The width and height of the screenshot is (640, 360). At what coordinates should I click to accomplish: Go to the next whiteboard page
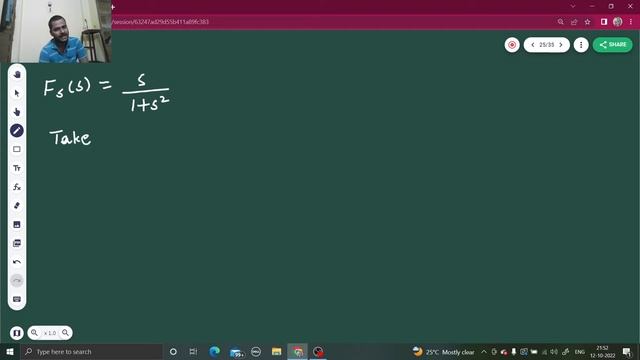pyautogui.click(x=561, y=45)
